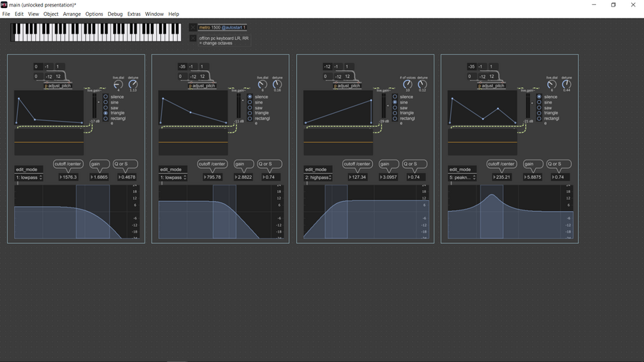Click edit_mode message above '2: highpass'
Viewport: 644px width, 362px height.
tap(318, 169)
